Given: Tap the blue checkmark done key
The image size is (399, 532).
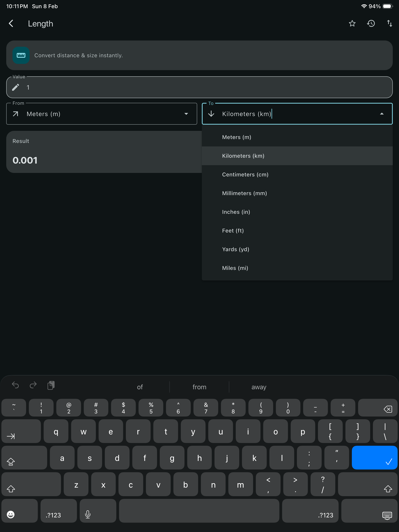Looking at the screenshot, I should pos(374,458).
